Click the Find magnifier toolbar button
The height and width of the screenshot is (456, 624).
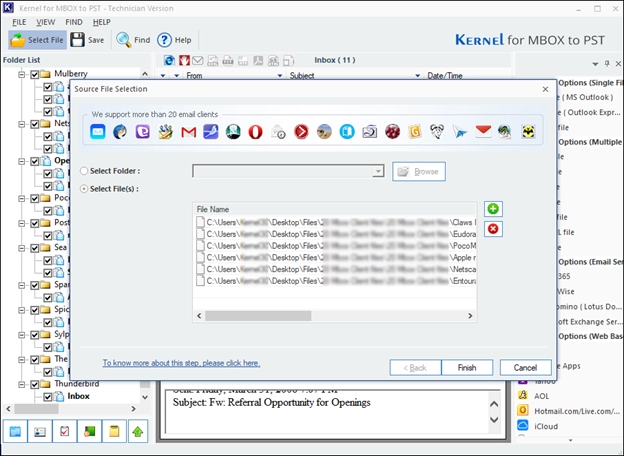pyautogui.click(x=133, y=40)
